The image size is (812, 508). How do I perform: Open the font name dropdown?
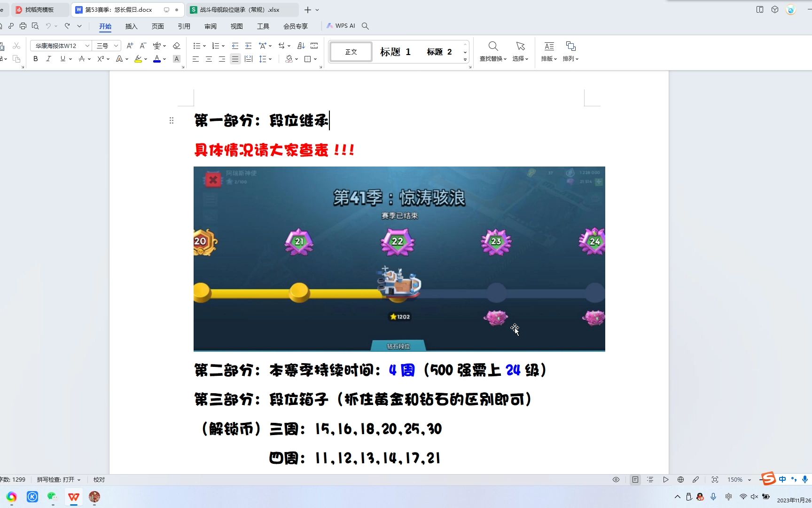(x=87, y=46)
